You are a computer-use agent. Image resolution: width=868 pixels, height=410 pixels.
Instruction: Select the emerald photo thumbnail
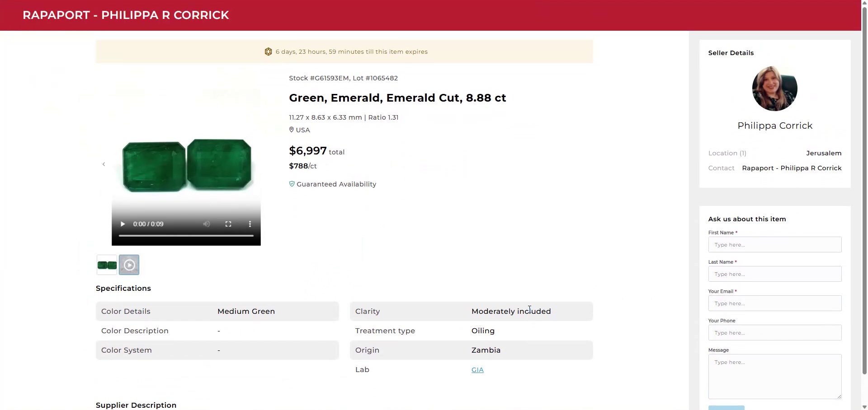click(107, 265)
